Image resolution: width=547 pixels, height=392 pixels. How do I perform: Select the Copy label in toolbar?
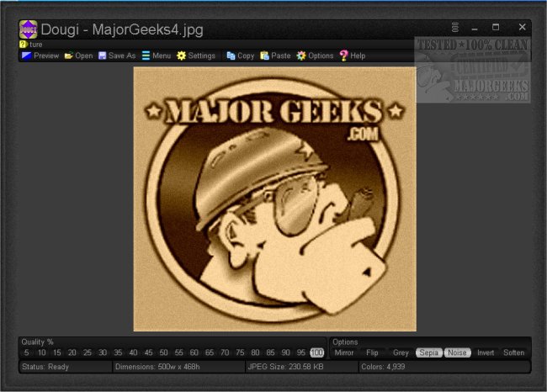[x=246, y=56]
